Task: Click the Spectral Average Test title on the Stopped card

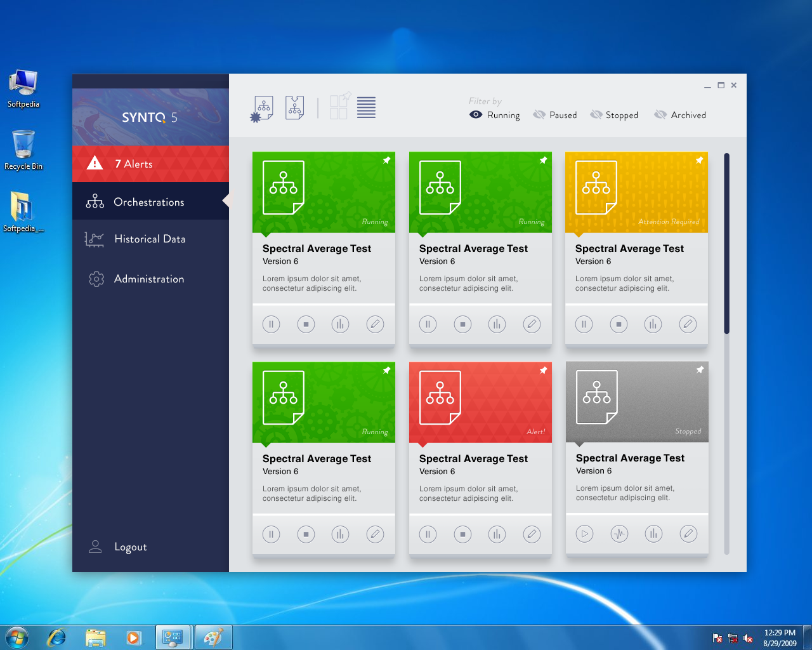Action: [630, 458]
